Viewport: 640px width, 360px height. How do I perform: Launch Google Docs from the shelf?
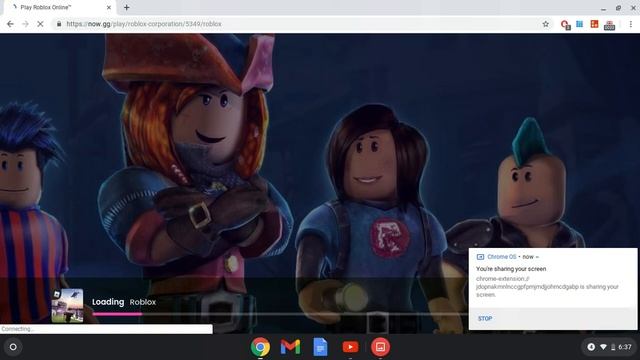320,347
